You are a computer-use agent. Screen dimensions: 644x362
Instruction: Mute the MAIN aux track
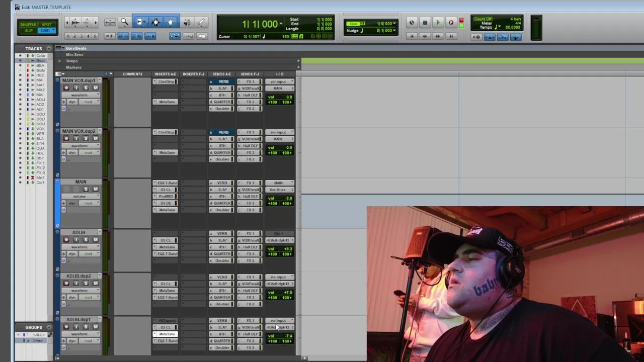(95, 189)
